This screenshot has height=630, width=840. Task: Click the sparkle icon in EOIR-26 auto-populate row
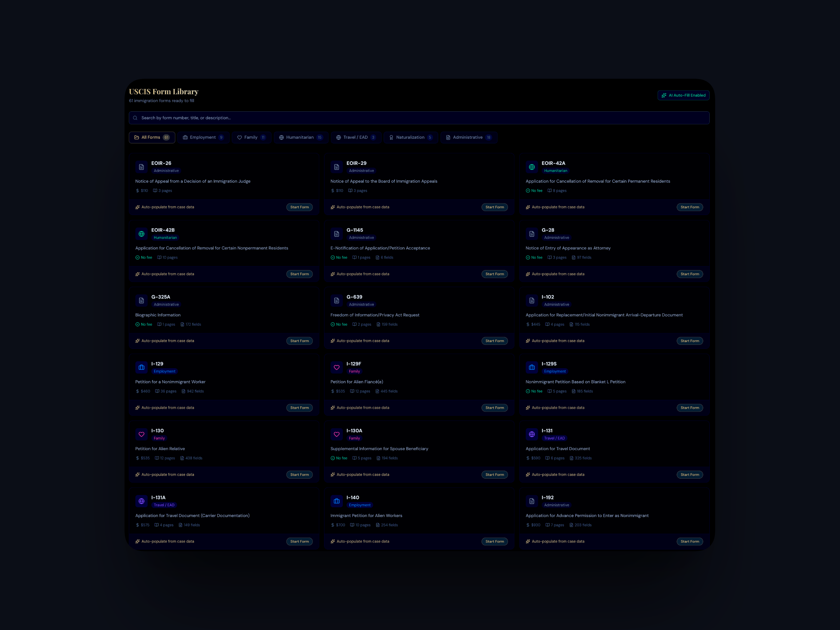pyautogui.click(x=137, y=207)
